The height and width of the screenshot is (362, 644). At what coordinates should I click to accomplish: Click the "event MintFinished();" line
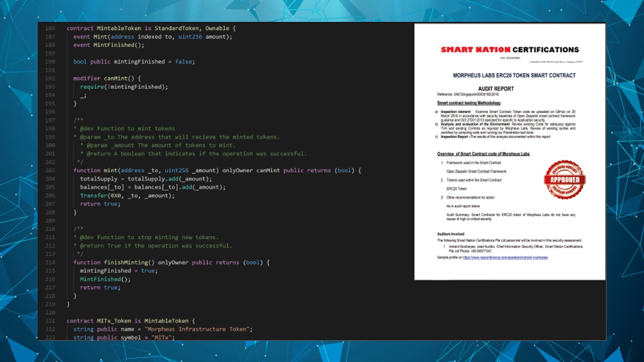(109, 45)
